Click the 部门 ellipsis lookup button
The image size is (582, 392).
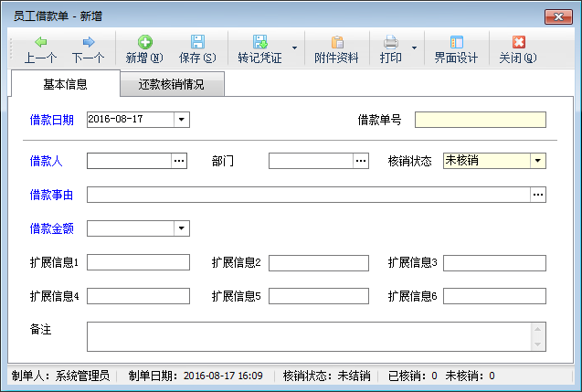click(362, 161)
